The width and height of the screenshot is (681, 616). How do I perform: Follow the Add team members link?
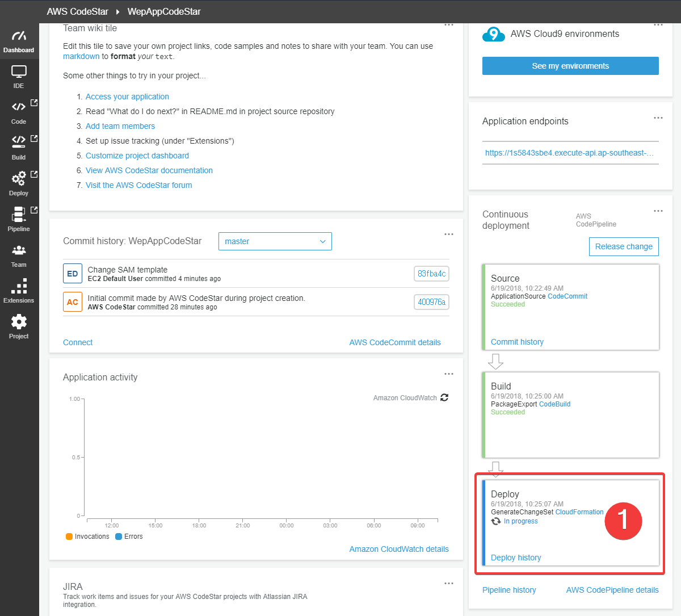[x=120, y=126]
